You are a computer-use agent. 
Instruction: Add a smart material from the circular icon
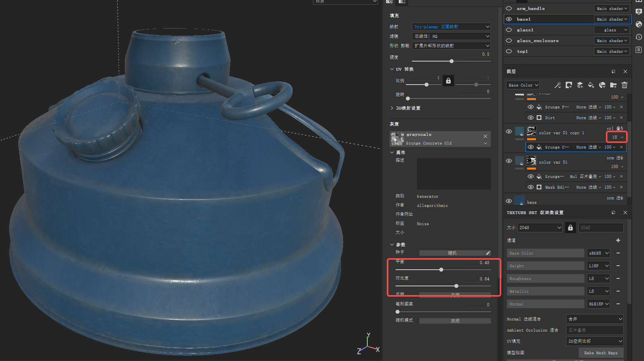602,85
